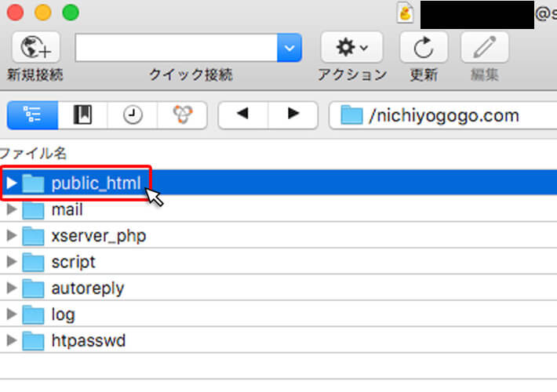The width and height of the screenshot is (557, 392).
Task: Sort by ファイル名 column header
Action: (x=34, y=154)
